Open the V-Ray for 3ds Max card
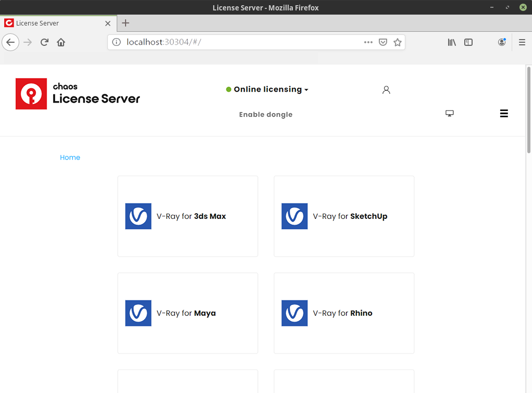 188,216
